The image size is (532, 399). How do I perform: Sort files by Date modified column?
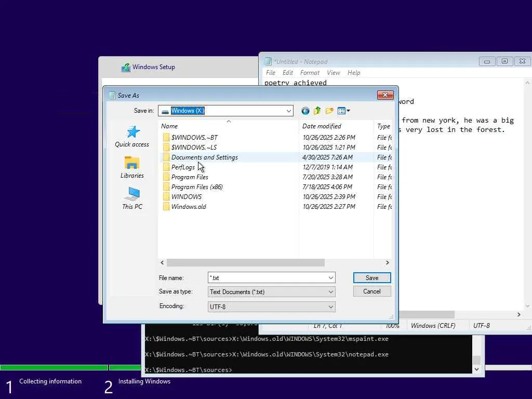336,126
